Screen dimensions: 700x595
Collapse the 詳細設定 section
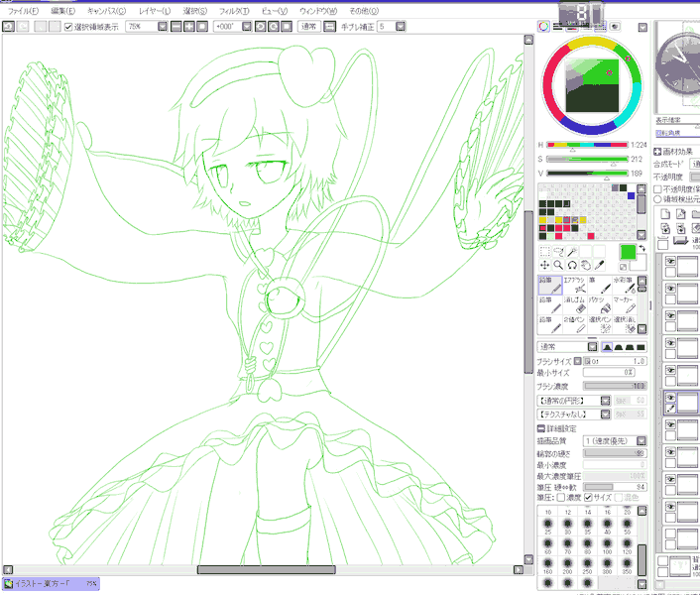pos(540,428)
